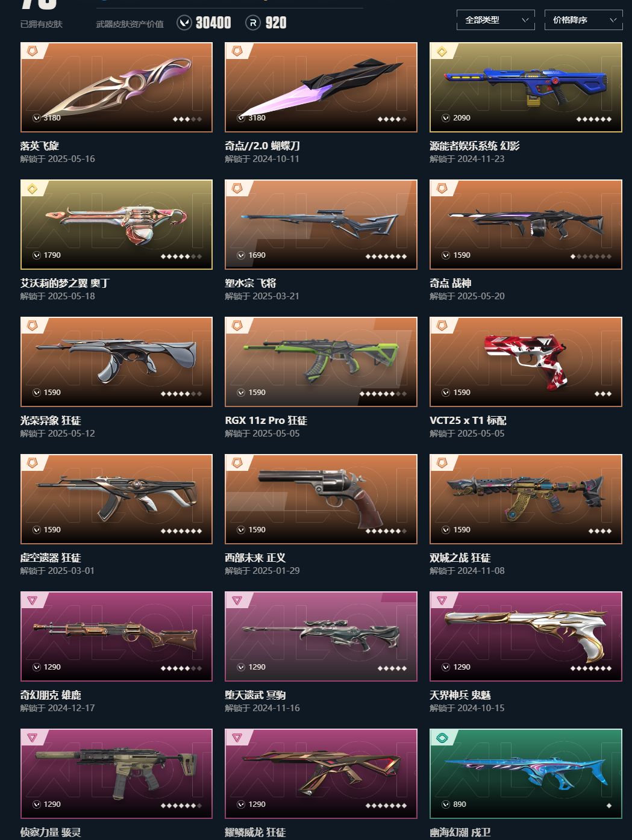
Task: Select the VCT25 x T1 标配 pistol skin
Action: (526, 362)
